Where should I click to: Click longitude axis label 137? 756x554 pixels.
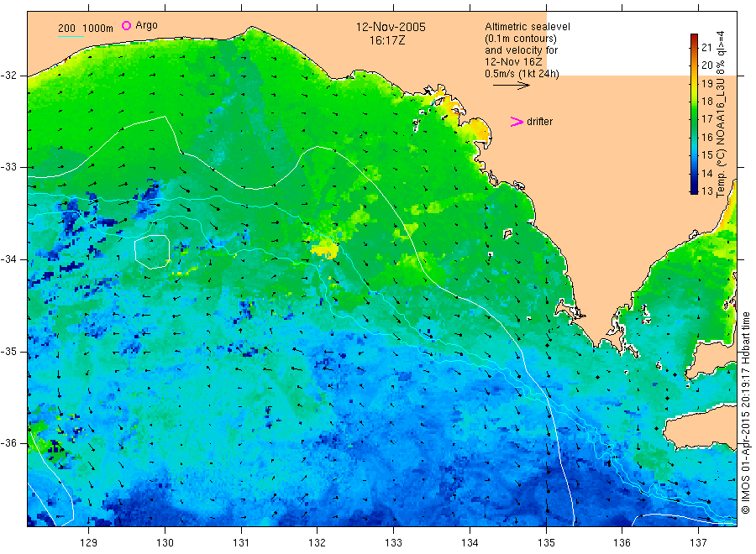click(x=698, y=543)
